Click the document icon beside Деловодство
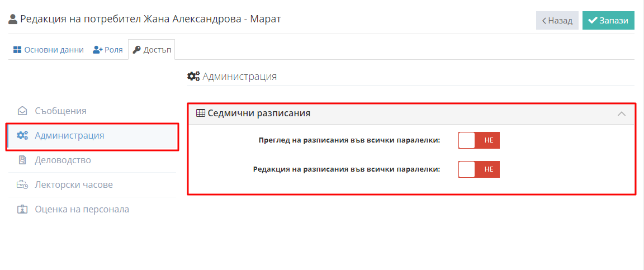Image resolution: width=644 pixels, height=270 pixels. coord(22,160)
